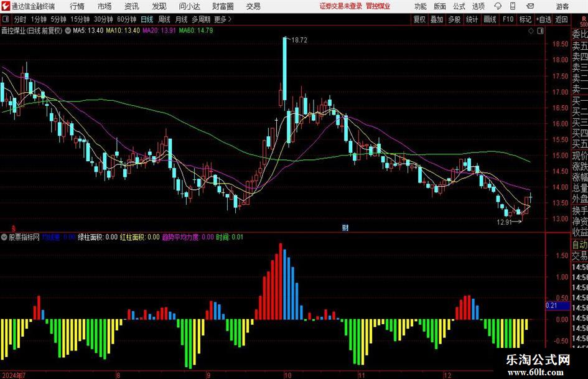
Task: Click the MA5: 13.40 label
Action: [x=88, y=30]
